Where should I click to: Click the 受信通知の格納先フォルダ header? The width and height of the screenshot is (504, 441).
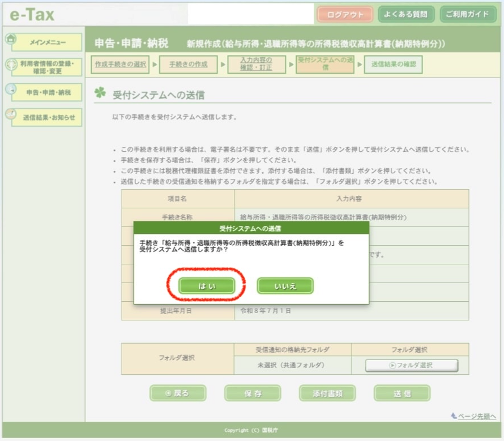point(293,350)
